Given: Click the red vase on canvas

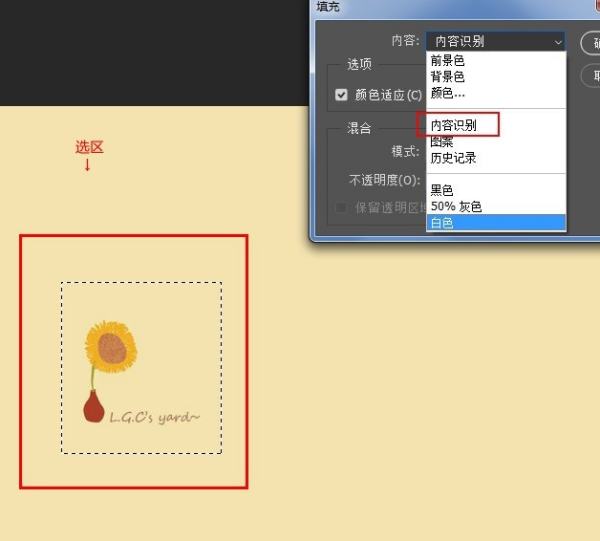Looking at the screenshot, I should click(94, 406).
